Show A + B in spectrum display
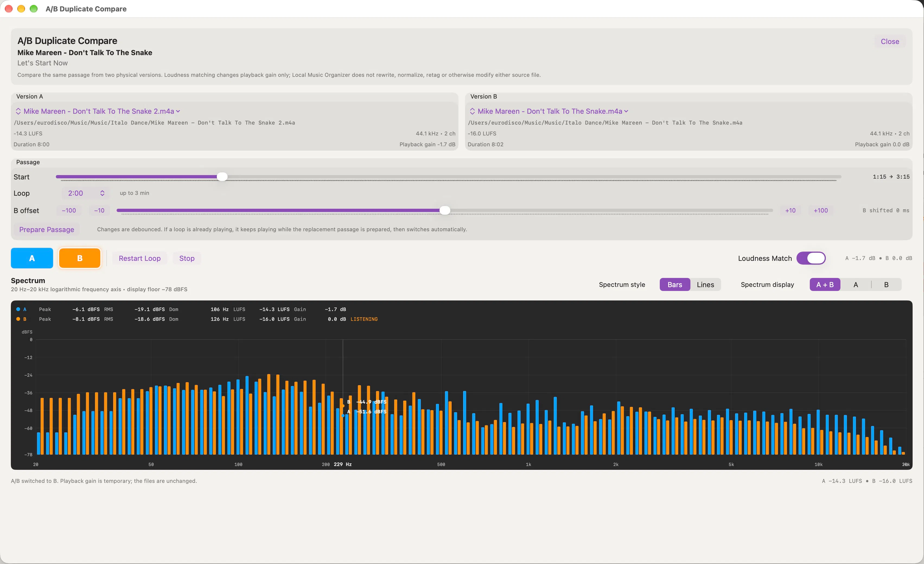The height and width of the screenshot is (564, 924). [825, 284]
